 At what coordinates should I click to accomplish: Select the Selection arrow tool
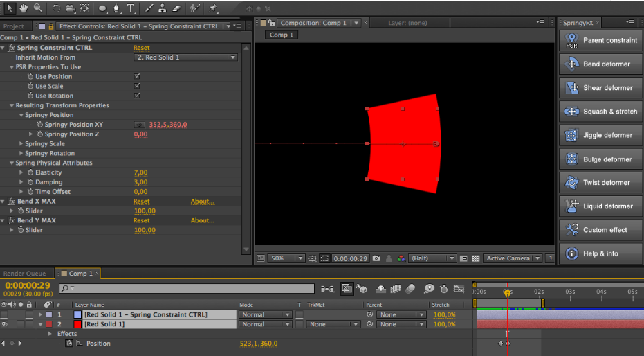[x=10, y=8]
